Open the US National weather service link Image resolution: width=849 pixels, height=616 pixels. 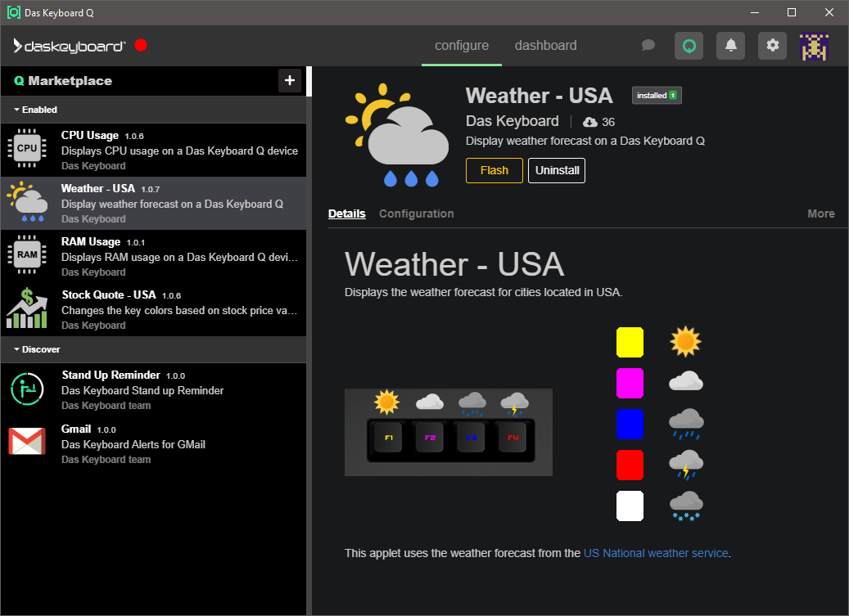point(655,553)
